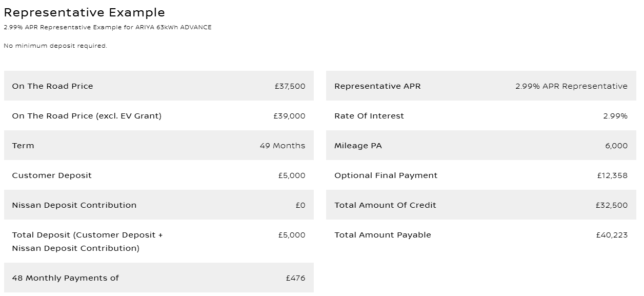
Task: Click the Rate Of Interest label
Action: (x=369, y=116)
